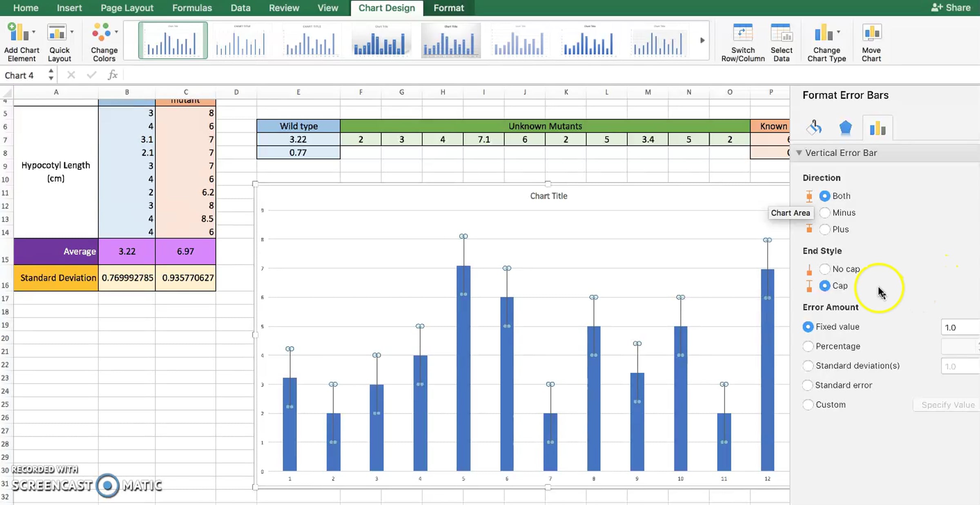
Task: Click the Name Box stepper arrows
Action: [x=51, y=75]
